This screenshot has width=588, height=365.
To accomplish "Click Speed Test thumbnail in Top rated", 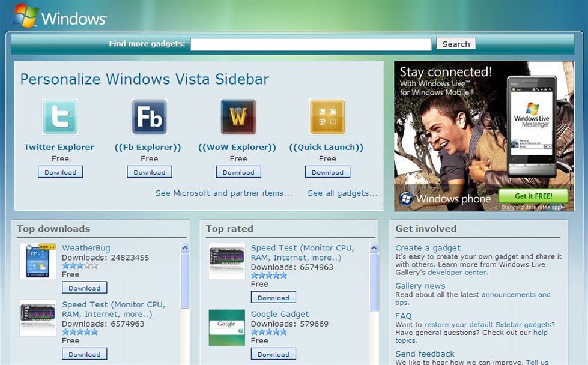I will click(226, 261).
